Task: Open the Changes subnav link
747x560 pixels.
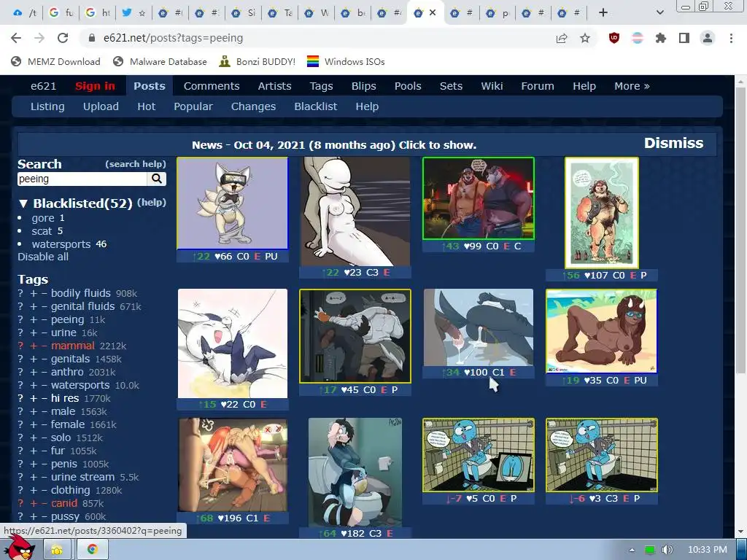Action: 253,106
